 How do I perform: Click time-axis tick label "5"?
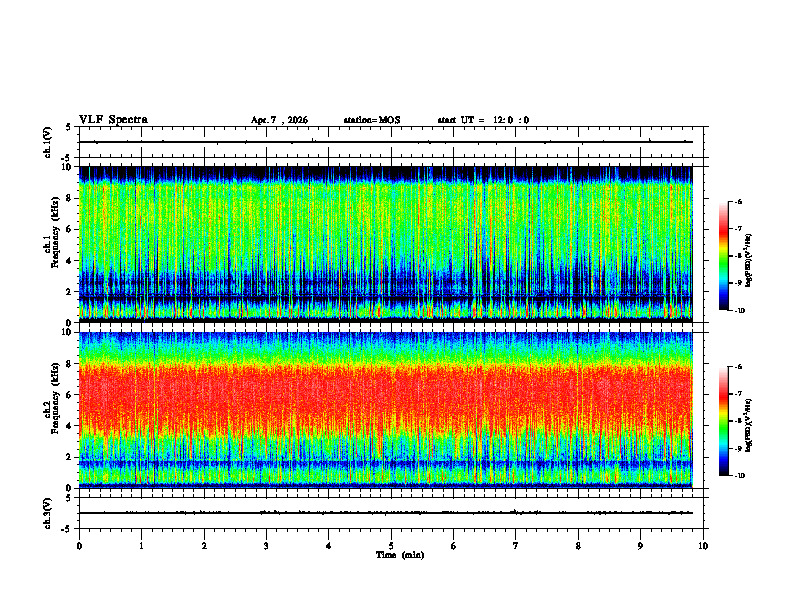pos(391,546)
